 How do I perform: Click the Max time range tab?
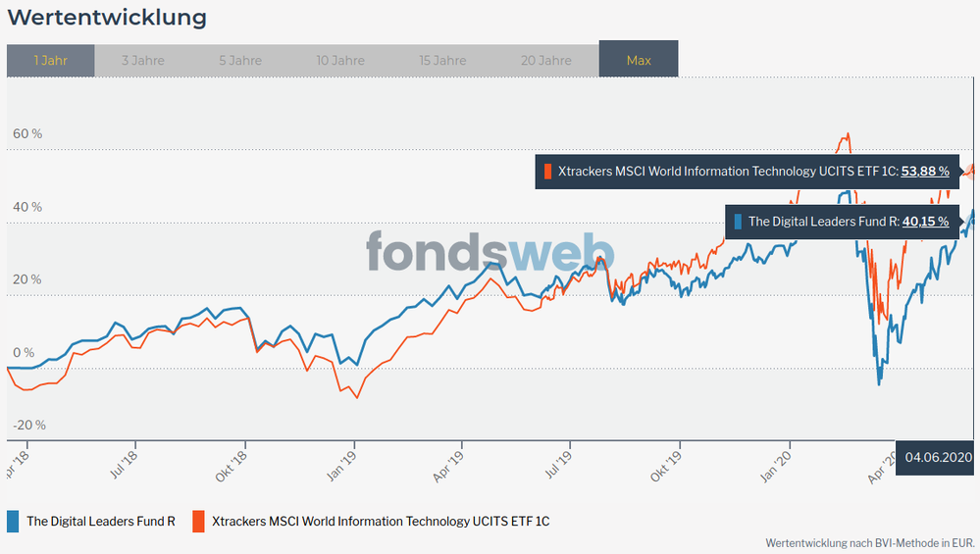pyautogui.click(x=639, y=60)
